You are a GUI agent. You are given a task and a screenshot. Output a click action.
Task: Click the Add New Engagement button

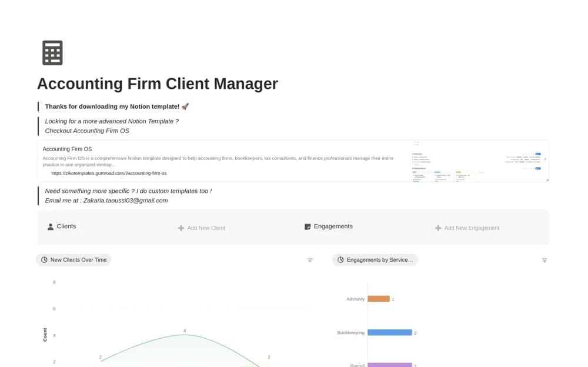(x=467, y=228)
